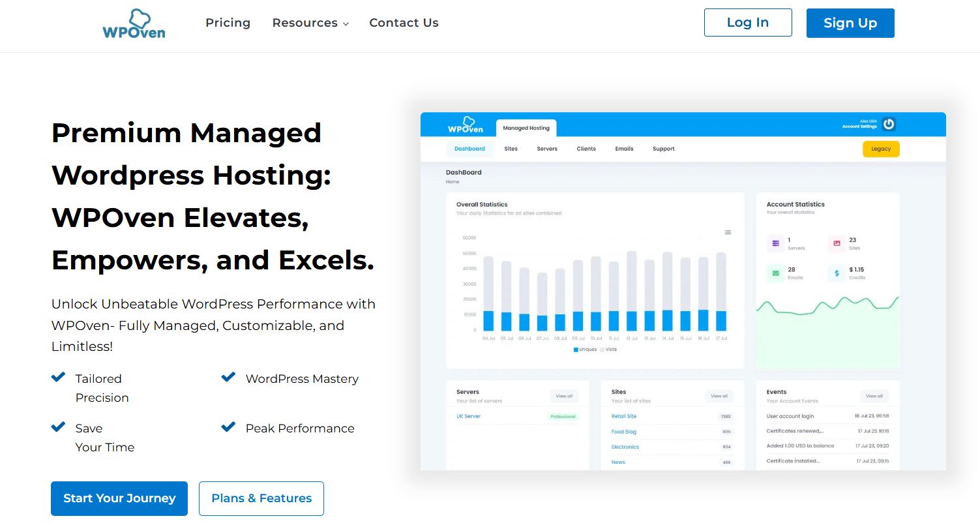Click the Professional badge

click(563, 416)
